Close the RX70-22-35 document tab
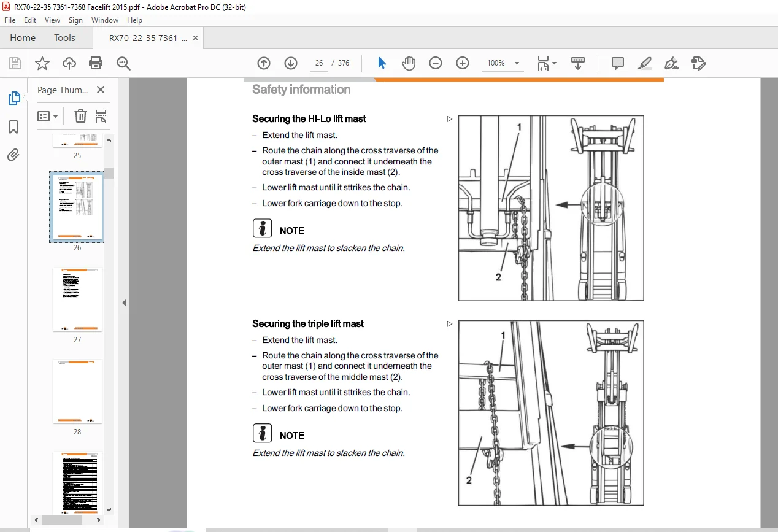 click(196, 38)
